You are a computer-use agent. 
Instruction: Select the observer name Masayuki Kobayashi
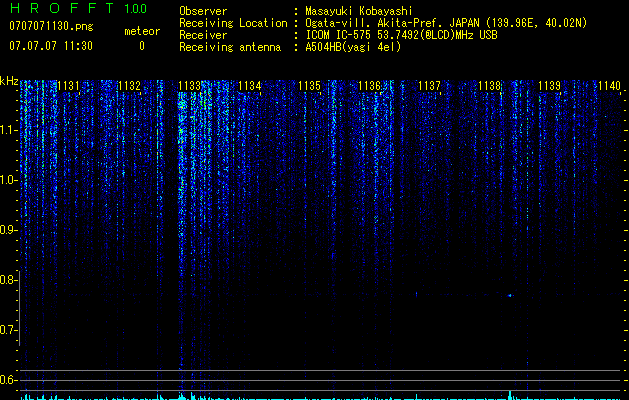[358, 11]
